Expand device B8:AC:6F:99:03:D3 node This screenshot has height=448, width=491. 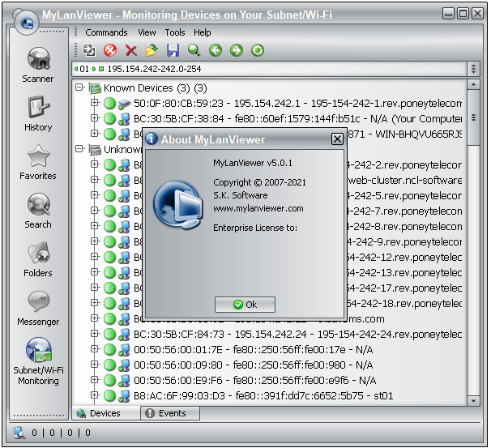click(94, 395)
